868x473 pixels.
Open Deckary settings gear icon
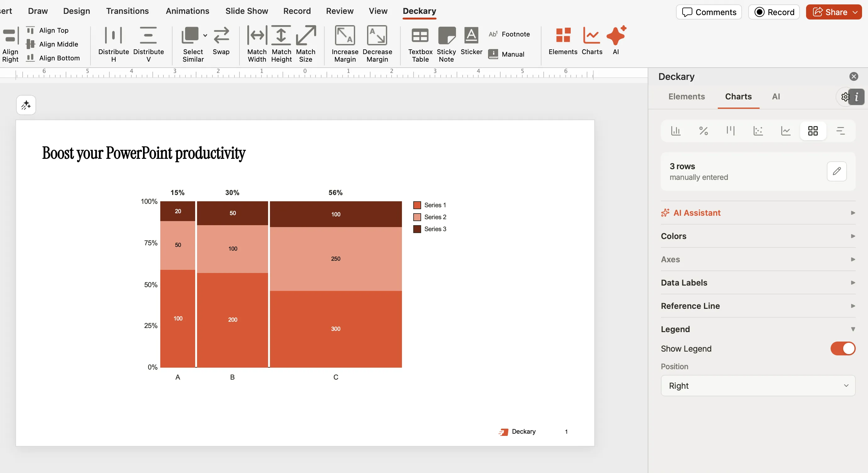coord(845,97)
